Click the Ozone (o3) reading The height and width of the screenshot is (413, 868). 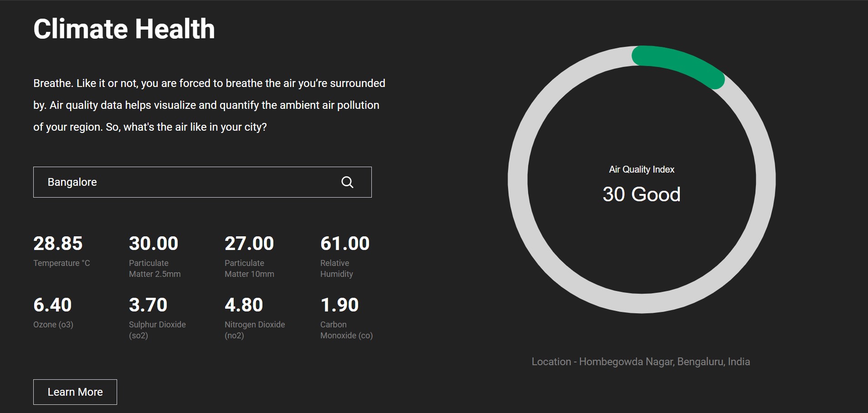pyautogui.click(x=52, y=306)
